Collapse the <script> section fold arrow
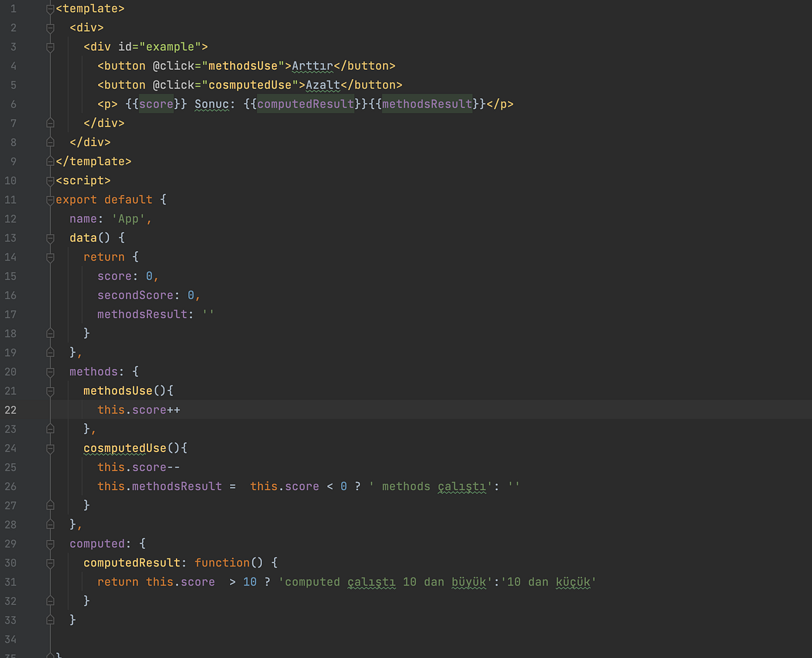Screen dimensions: 812x658 pos(49,180)
